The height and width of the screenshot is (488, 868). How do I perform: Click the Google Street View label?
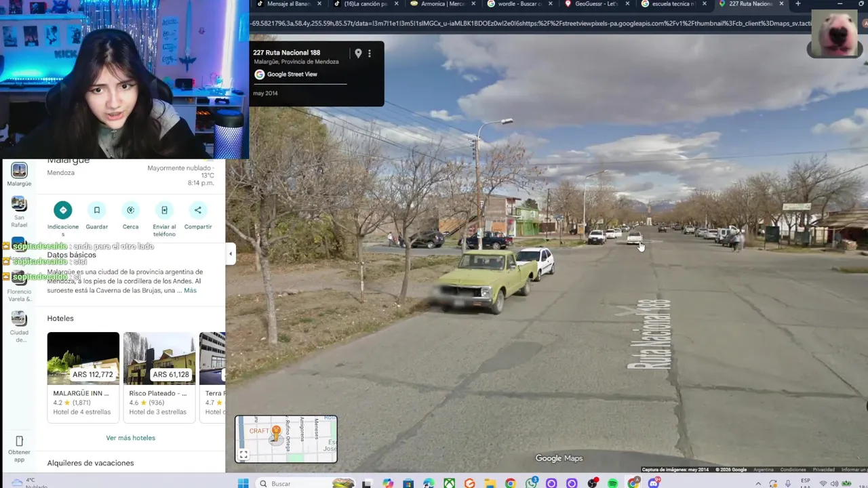click(x=292, y=75)
